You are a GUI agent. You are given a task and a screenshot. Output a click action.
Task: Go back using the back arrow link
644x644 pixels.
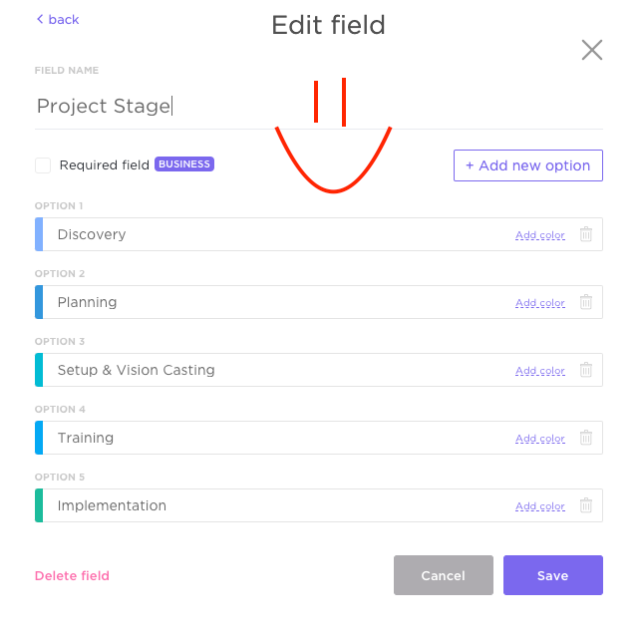[x=58, y=20]
